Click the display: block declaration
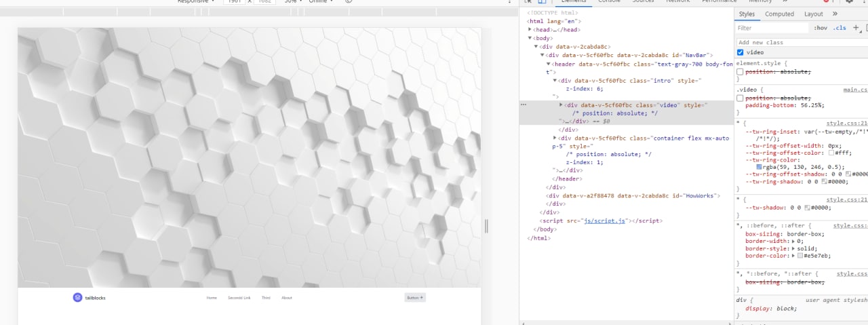Image resolution: width=868 pixels, height=325 pixels. coord(771,308)
